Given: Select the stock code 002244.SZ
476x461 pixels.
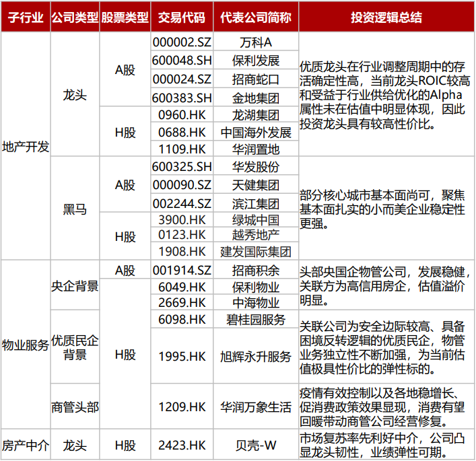Looking at the screenshot, I should [x=182, y=203].
